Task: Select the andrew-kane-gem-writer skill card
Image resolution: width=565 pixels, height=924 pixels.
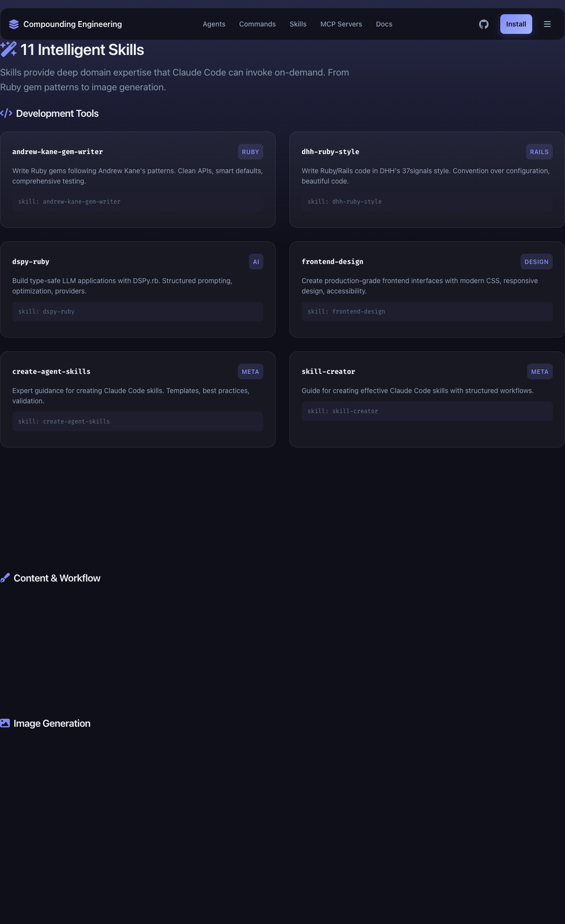Action: [138, 179]
